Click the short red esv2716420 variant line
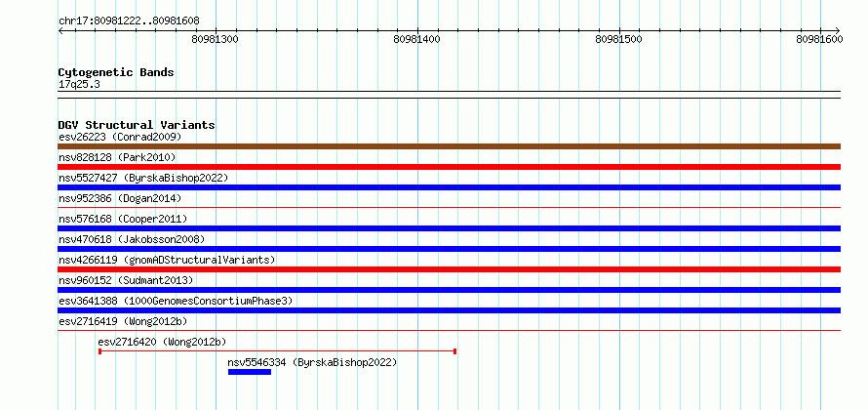 tap(277, 351)
